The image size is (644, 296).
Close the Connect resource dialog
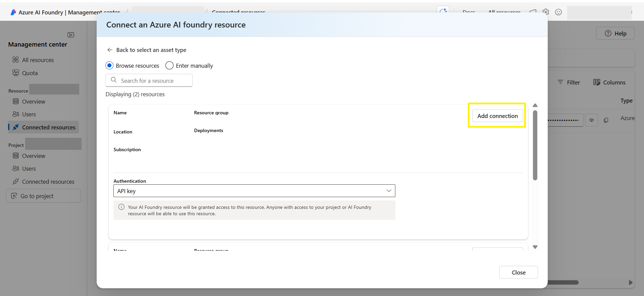click(518, 272)
